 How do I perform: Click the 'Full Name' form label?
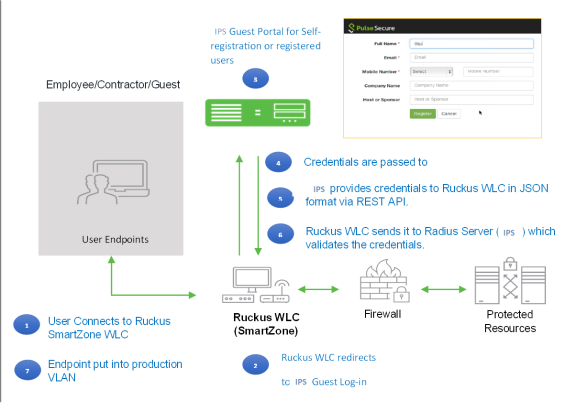[385, 44]
